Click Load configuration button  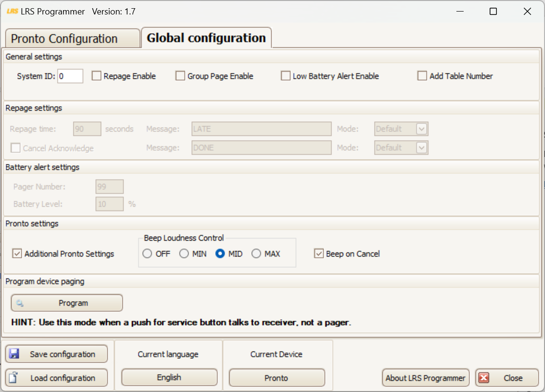(x=56, y=378)
